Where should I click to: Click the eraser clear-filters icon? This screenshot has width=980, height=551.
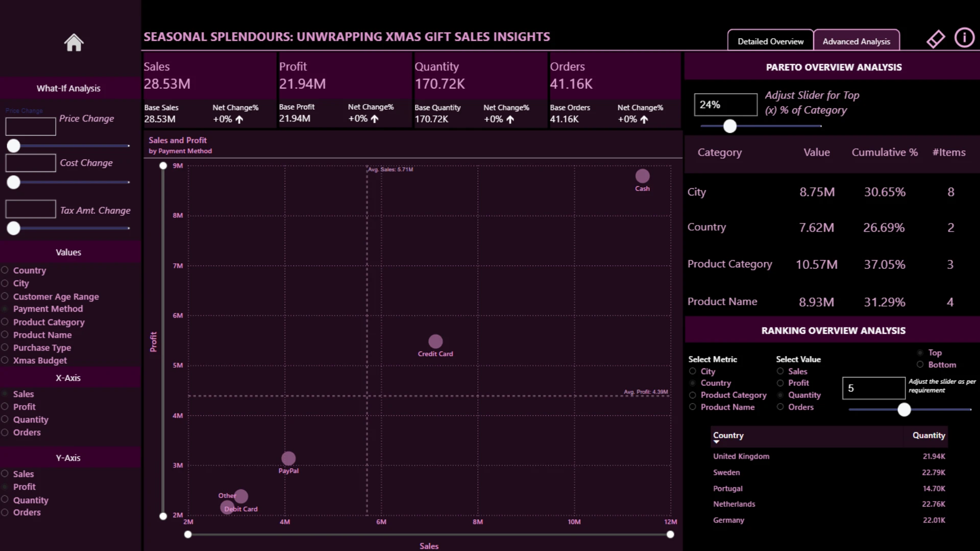[x=936, y=39]
